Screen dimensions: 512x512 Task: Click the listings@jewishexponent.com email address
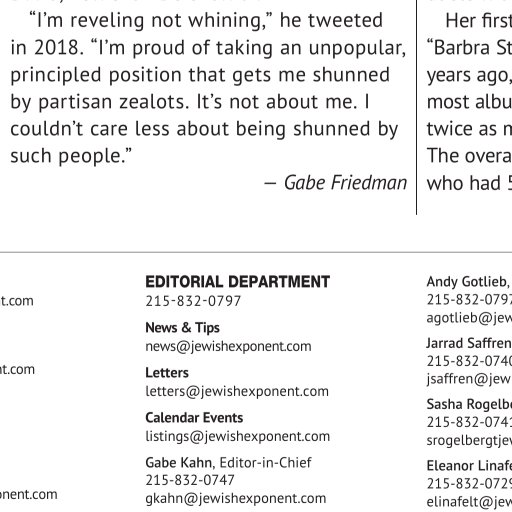pyautogui.click(x=238, y=436)
